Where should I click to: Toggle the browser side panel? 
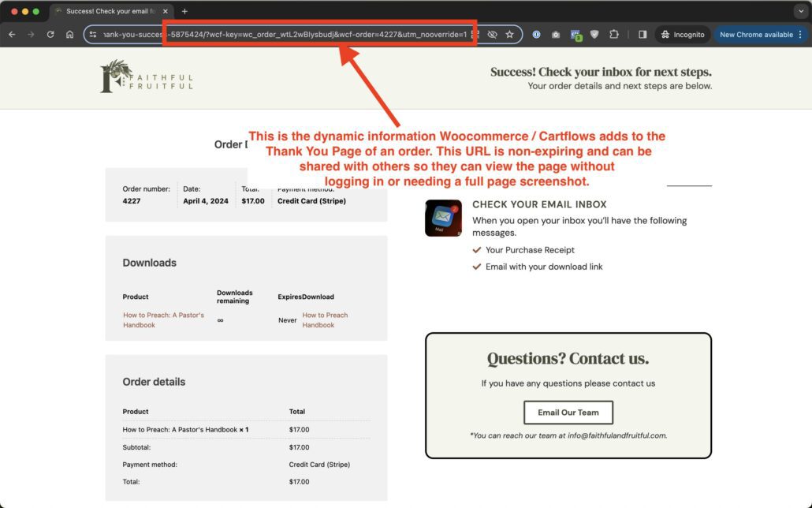tap(643, 35)
